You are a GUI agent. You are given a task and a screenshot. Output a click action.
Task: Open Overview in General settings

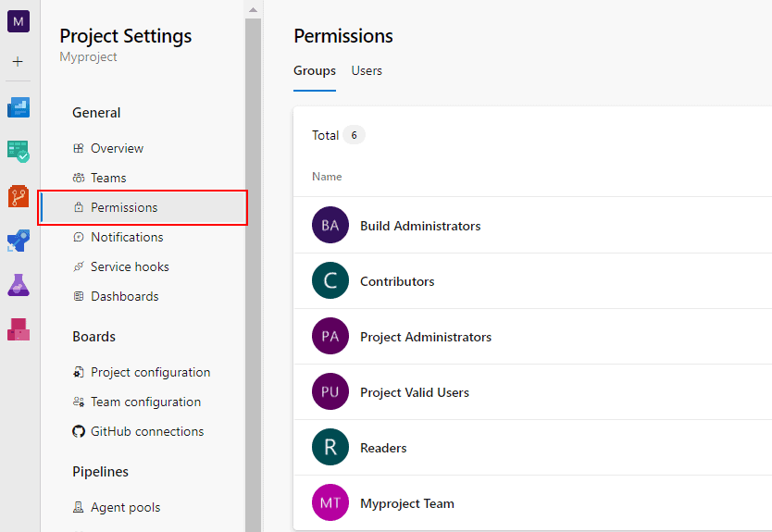coord(117,148)
